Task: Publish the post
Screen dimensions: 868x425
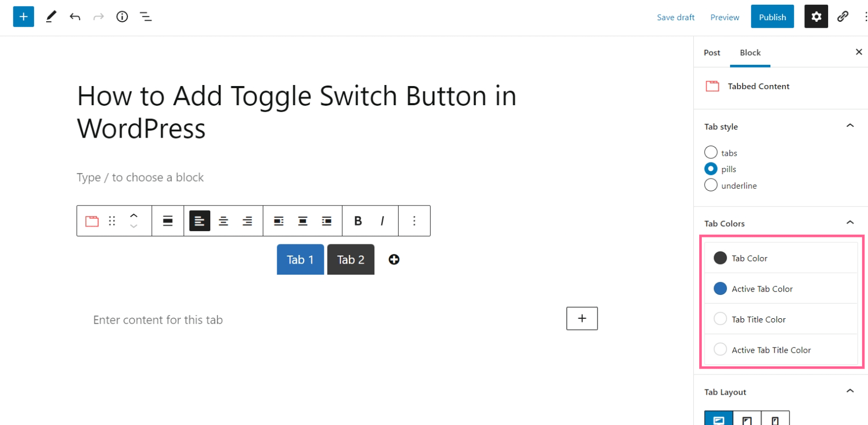Action: [772, 16]
